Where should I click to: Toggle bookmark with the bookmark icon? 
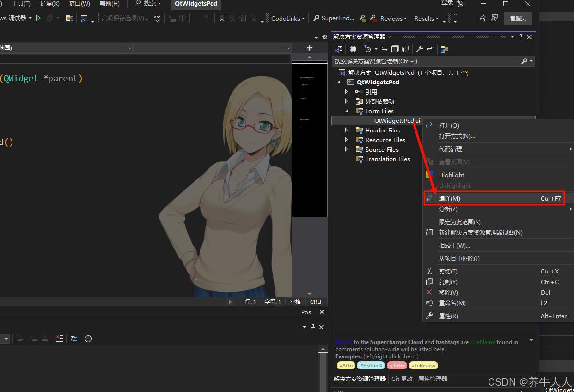click(x=222, y=18)
